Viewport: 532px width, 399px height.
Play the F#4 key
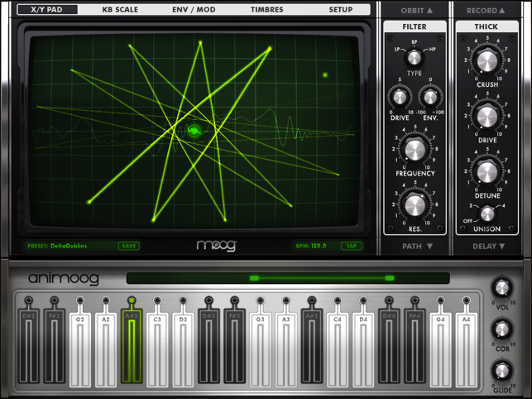click(415, 348)
